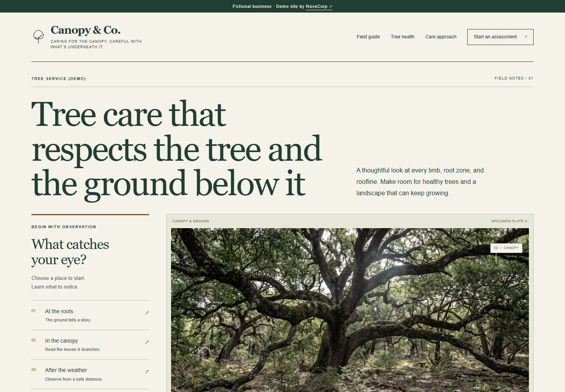Click the text Choose a place to start
Viewport: 565px width, 392px height.
point(58,278)
